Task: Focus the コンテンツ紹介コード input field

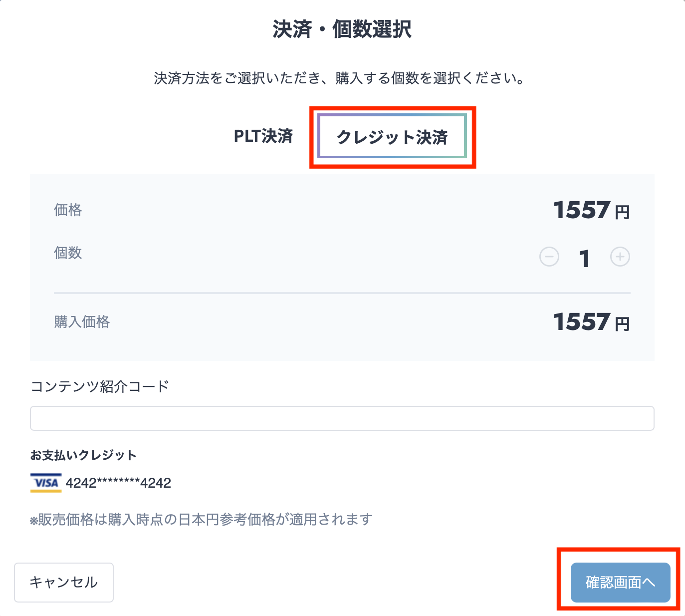Action: pyautogui.click(x=342, y=418)
